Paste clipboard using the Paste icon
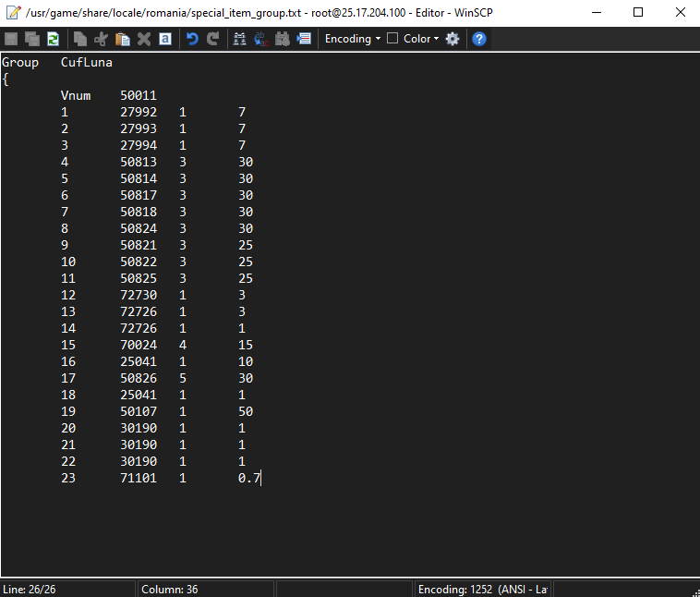 pyautogui.click(x=122, y=39)
